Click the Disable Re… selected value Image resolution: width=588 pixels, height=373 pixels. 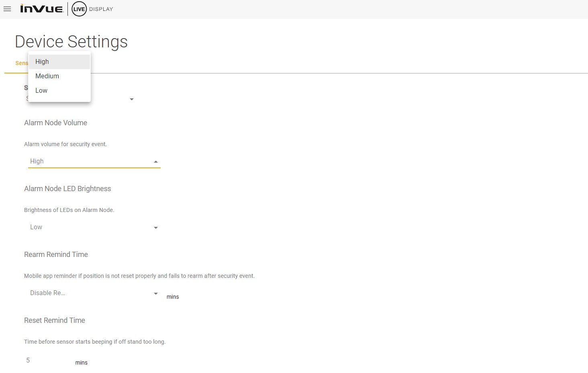pos(47,293)
